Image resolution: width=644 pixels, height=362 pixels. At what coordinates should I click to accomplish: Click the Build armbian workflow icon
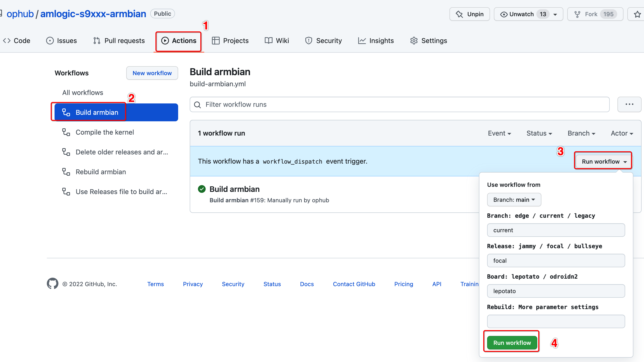[x=66, y=112]
